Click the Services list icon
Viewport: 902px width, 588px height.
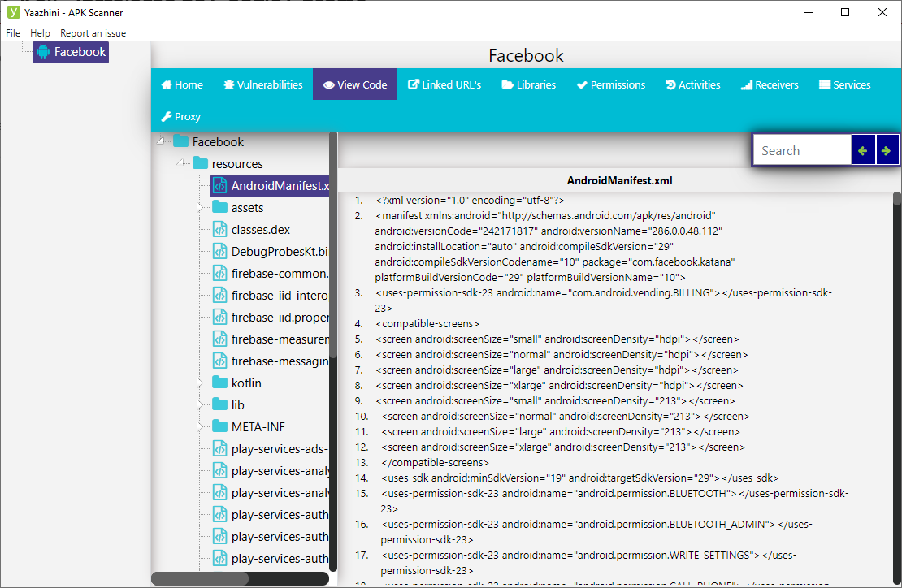tap(825, 85)
